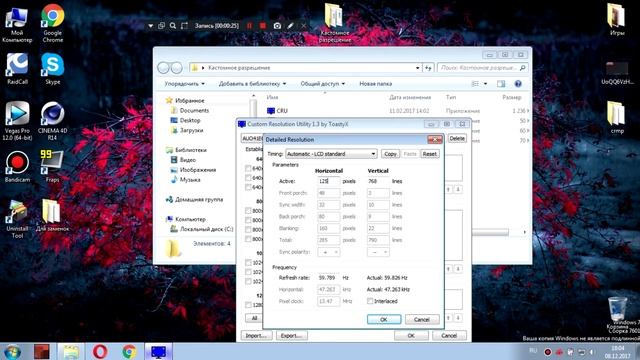
Task: Open the Мой Компьютер desktop icon
Action: (17, 24)
